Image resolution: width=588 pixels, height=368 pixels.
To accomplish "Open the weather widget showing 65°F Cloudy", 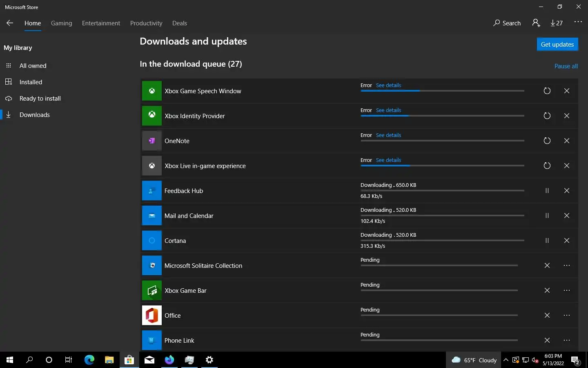I will (474, 360).
